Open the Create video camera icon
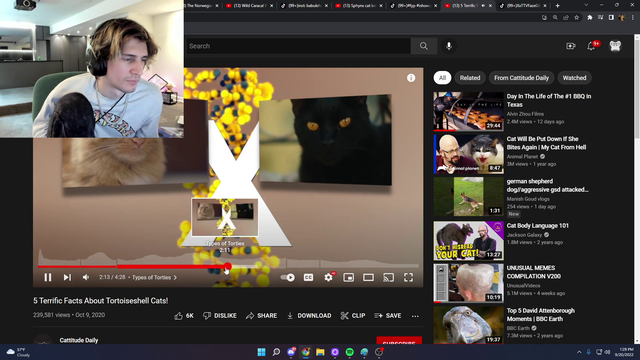 [x=571, y=46]
